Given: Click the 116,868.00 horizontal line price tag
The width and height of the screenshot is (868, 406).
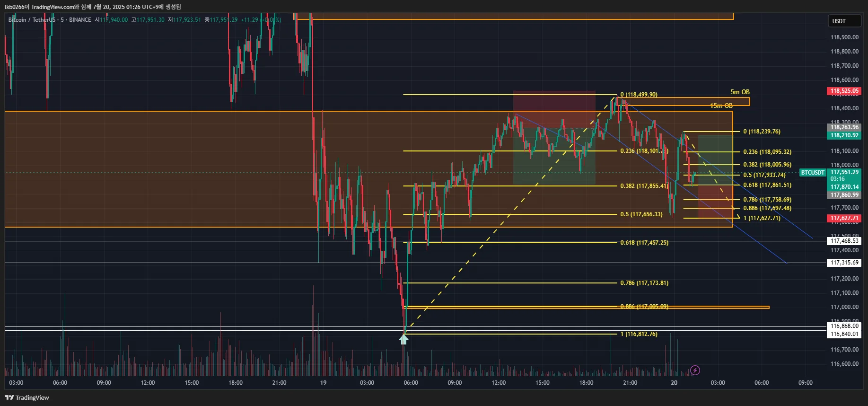Looking at the screenshot, I should coord(844,326).
